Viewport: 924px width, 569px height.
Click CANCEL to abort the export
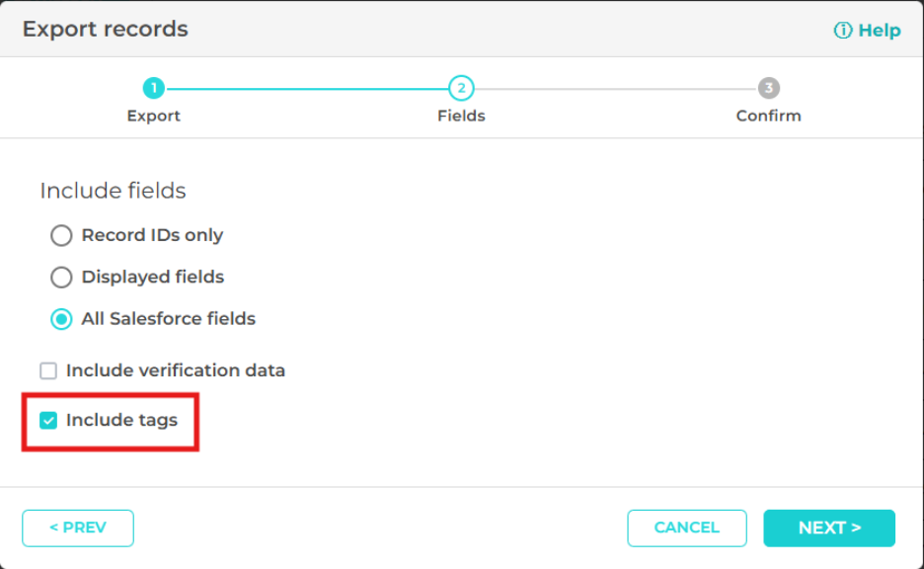tap(687, 528)
